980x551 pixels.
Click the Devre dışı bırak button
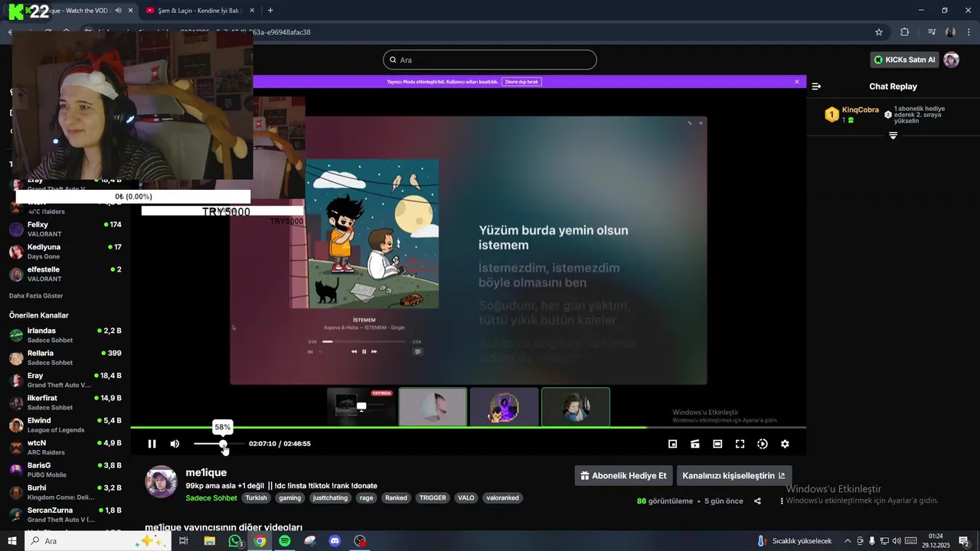521,81
